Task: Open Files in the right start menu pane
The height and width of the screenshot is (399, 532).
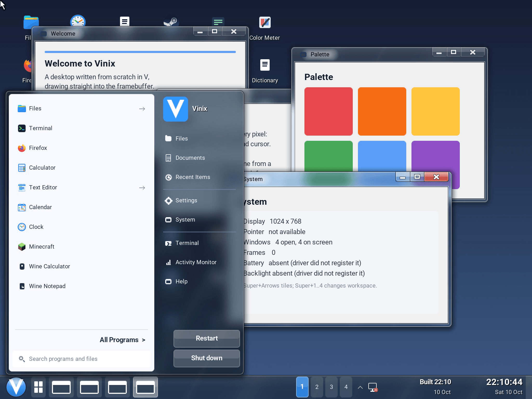Action: click(x=199, y=138)
